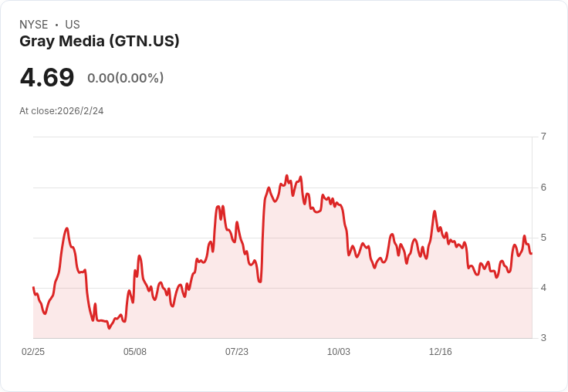
Task: Click the NYSE exchange label
Action: pos(34,25)
